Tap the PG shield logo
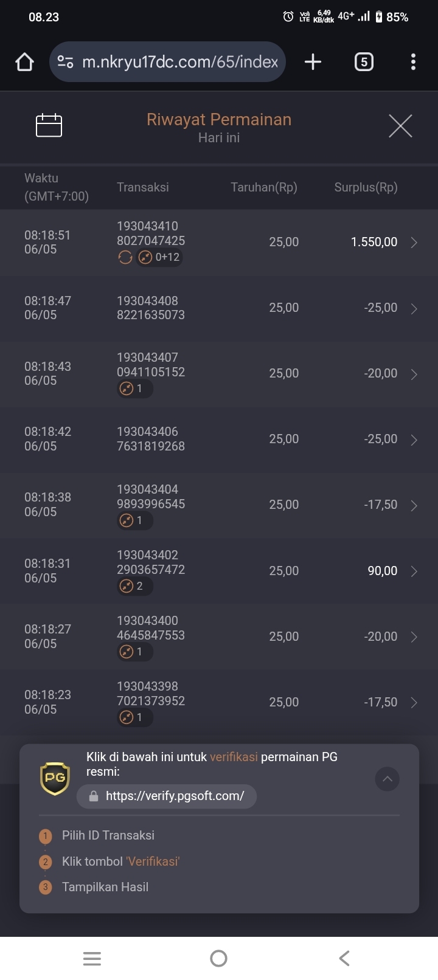The width and height of the screenshot is (438, 980). [x=55, y=778]
